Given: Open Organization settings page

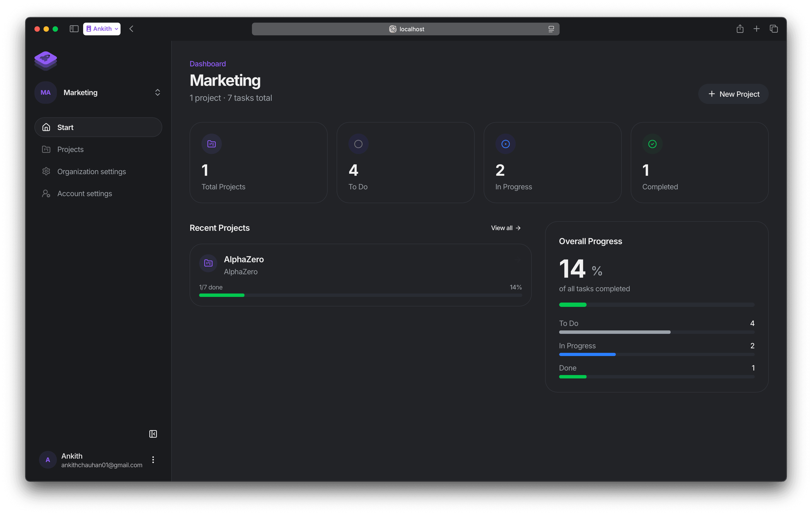Looking at the screenshot, I should click(x=91, y=172).
